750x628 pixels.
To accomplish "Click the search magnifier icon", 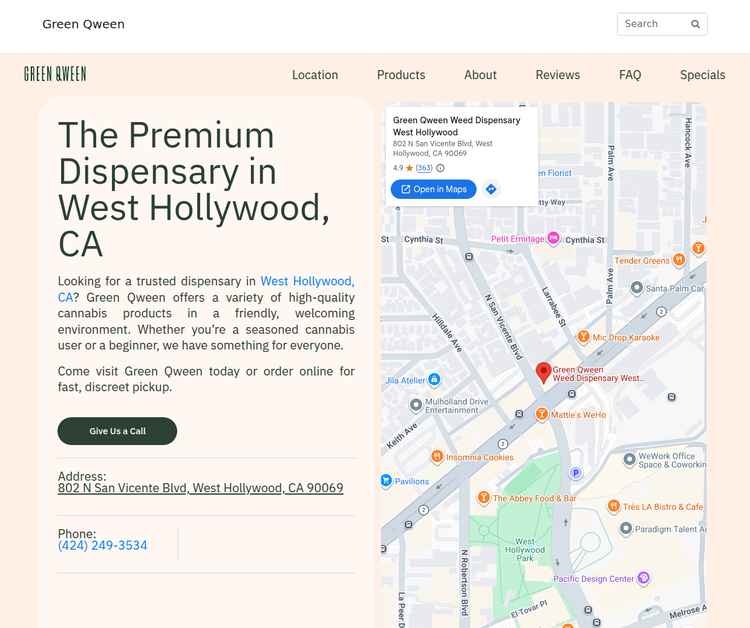I will (695, 24).
